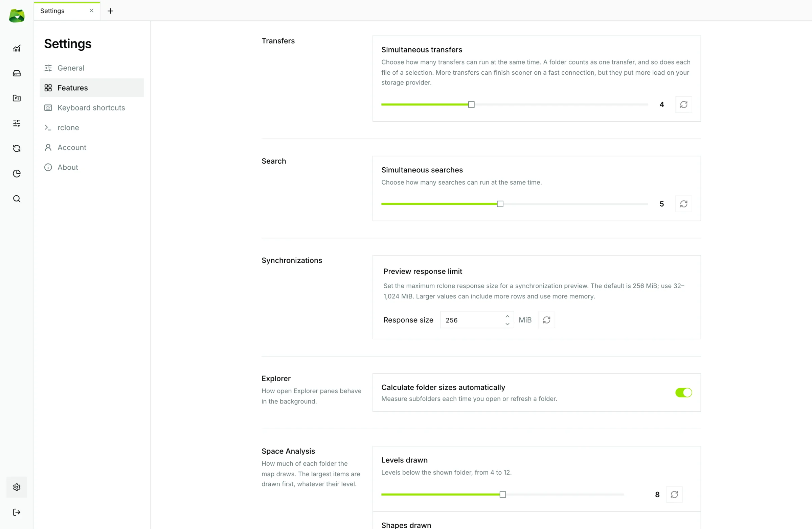Screen dimensions: 812x529
Task: Increase Response size with up arrow
Action: coord(507,316)
